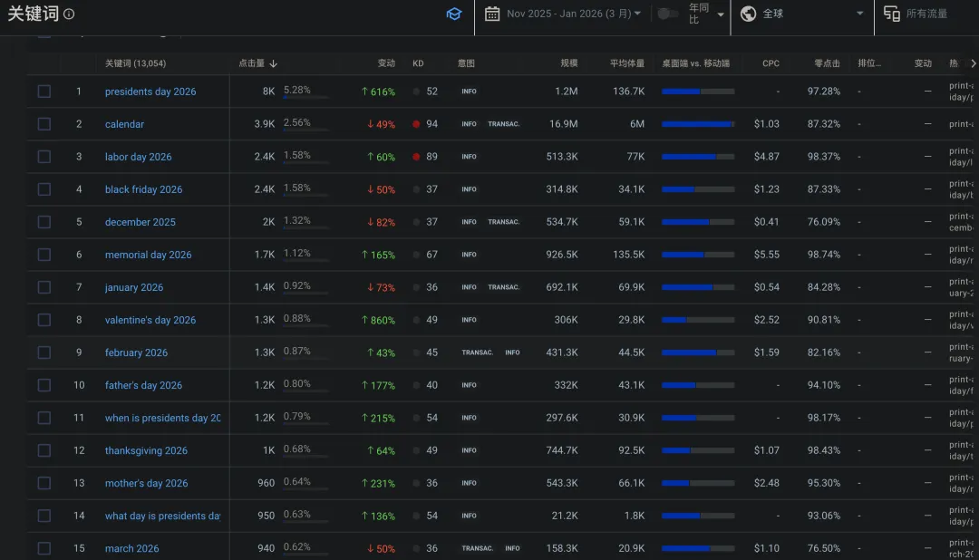979x560 pixels.
Task: Open dropdown arrow next to 年同比
Action: tap(721, 14)
